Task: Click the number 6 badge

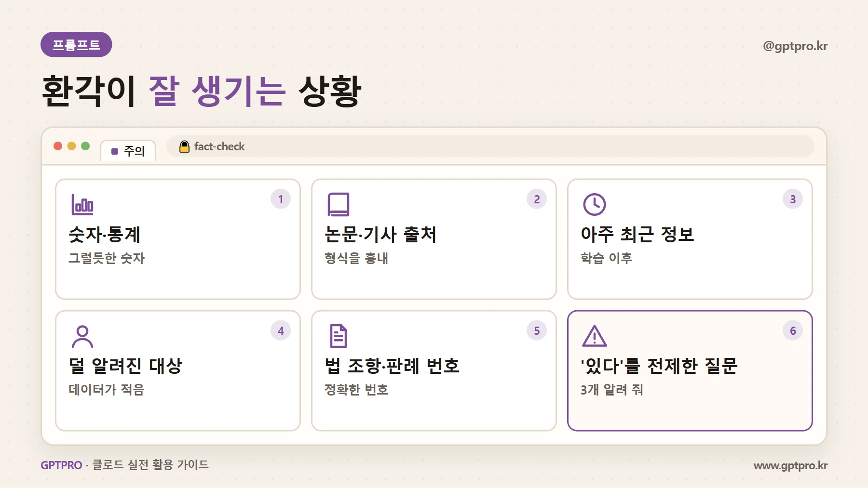Action: point(793,330)
